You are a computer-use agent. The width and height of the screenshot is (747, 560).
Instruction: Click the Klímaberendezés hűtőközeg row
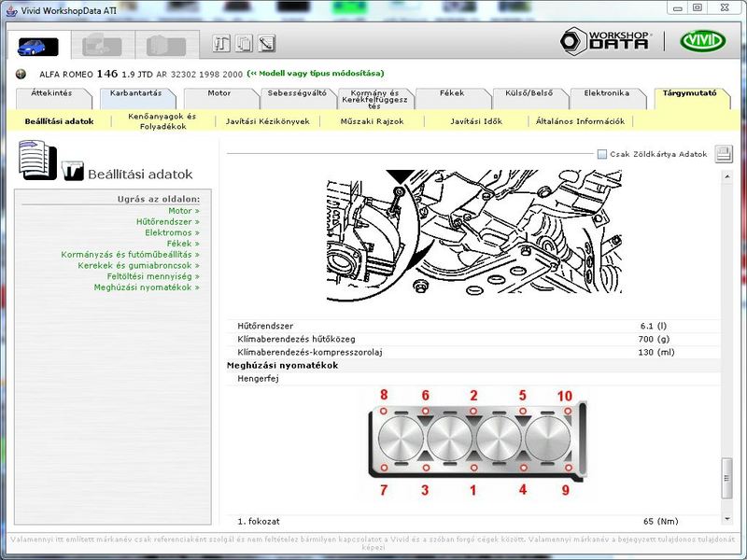(474, 339)
